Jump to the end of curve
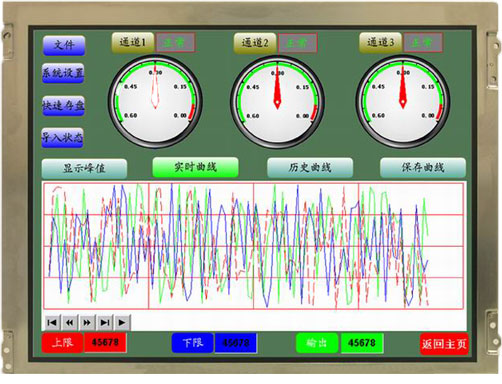The width and height of the screenshot is (502, 384). tap(105, 322)
